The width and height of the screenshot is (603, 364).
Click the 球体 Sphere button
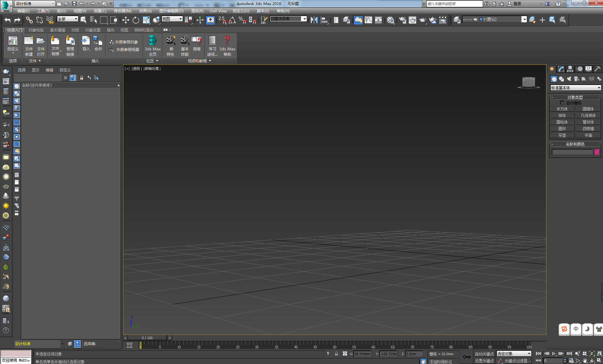tap(562, 115)
